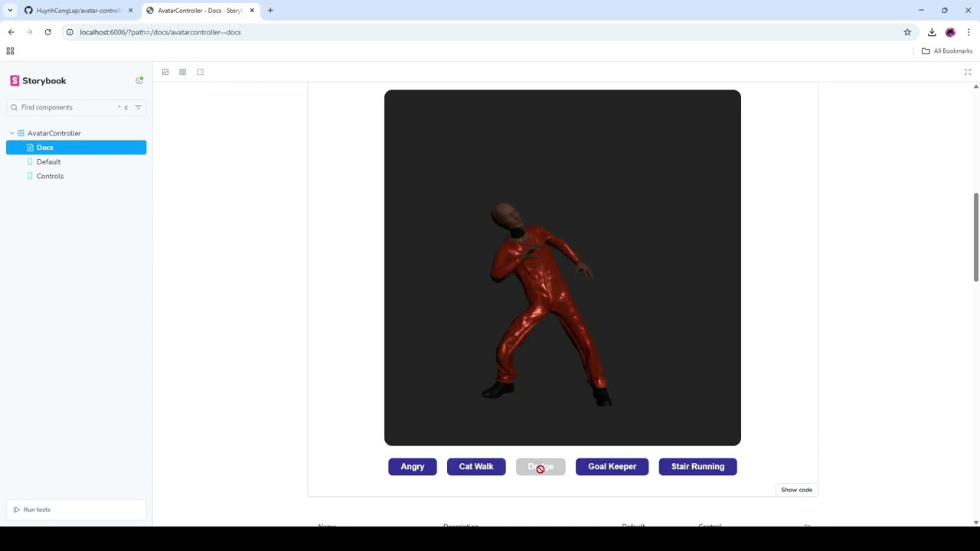Click the greyed-out Dodge animation button

coord(541,467)
